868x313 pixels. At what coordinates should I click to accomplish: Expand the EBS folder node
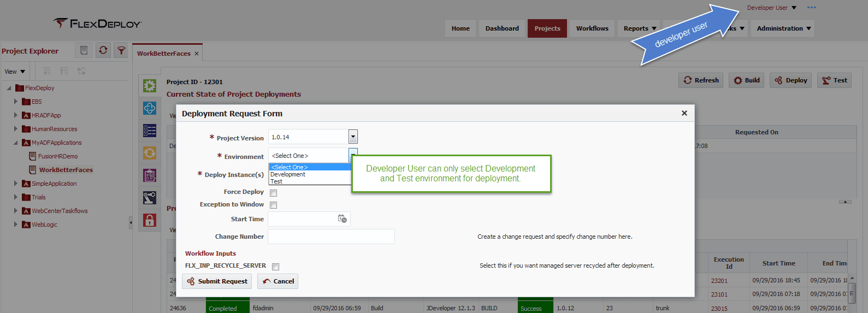coord(16,102)
